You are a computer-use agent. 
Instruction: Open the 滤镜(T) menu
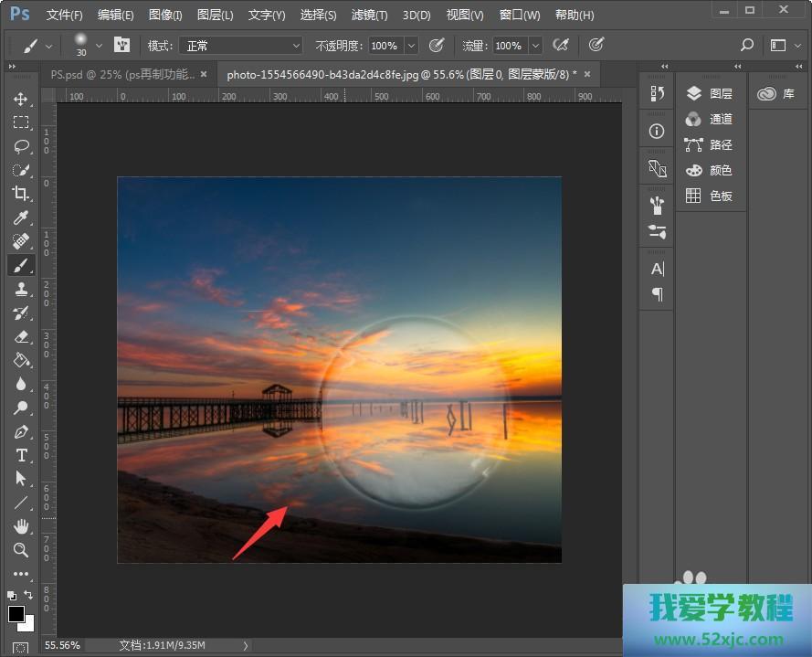[x=370, y=16]
